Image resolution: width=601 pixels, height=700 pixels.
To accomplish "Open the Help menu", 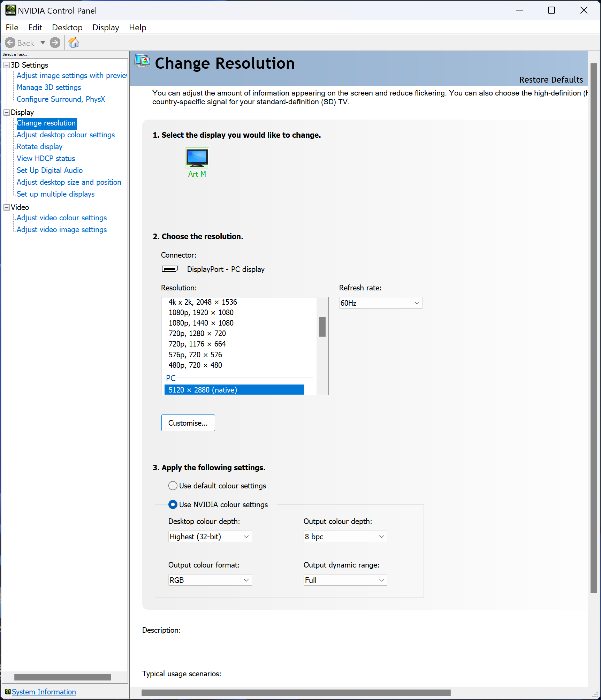I will (x=138, y=28).
